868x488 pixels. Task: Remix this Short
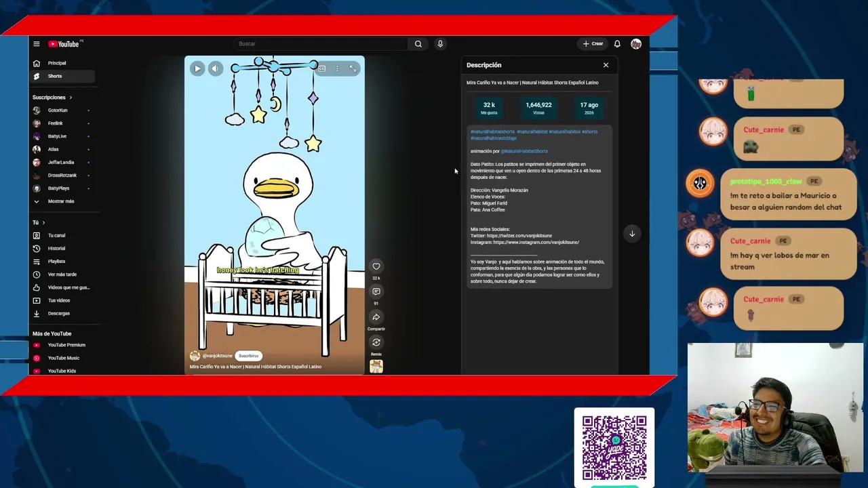(376, 342)
